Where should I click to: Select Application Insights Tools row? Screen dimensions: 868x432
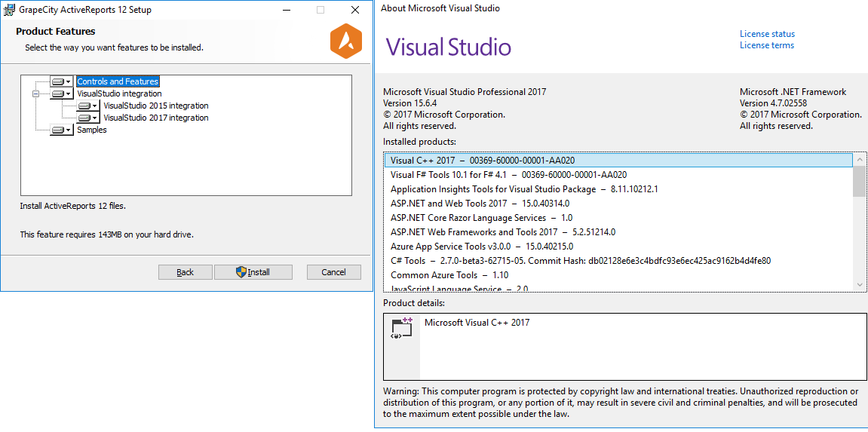[618, 189]
